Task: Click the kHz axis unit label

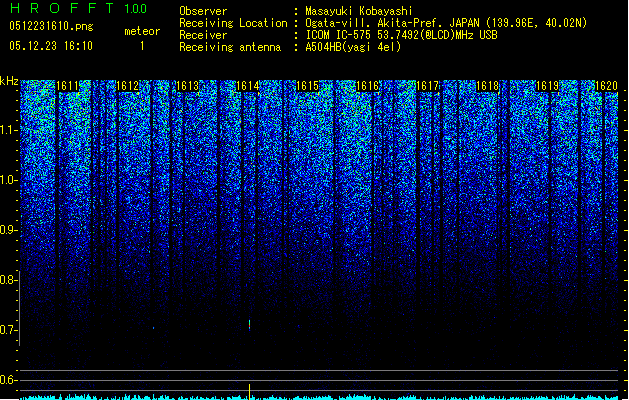Action: [x=9, y=81]
